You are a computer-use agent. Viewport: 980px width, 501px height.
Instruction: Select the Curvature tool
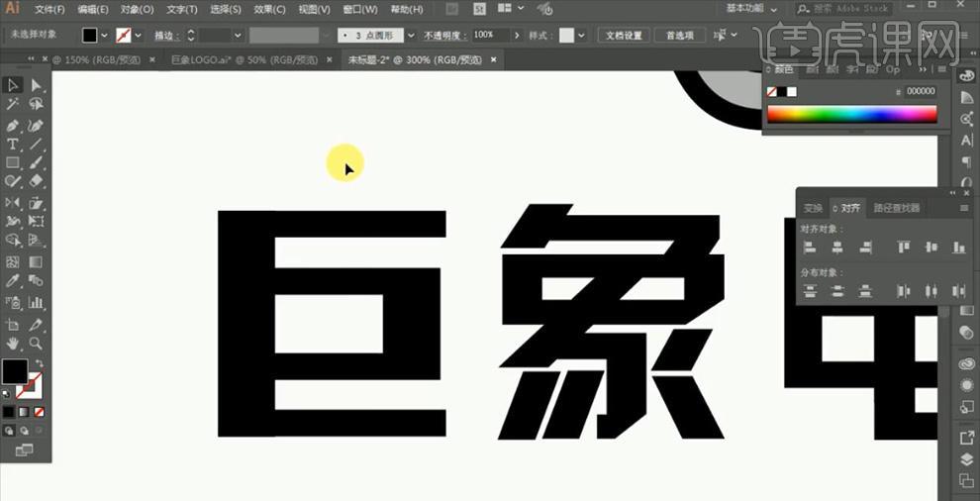[37, 125]
